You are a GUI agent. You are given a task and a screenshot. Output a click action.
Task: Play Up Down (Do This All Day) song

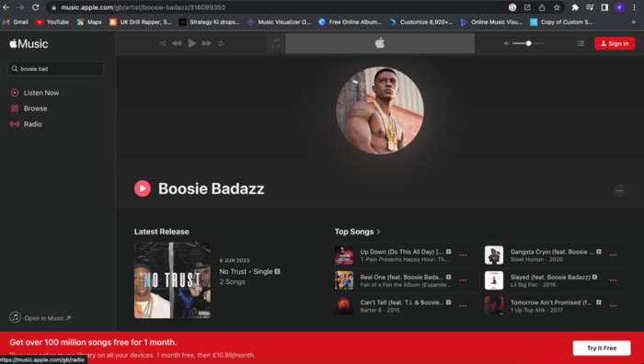point(401,252)
